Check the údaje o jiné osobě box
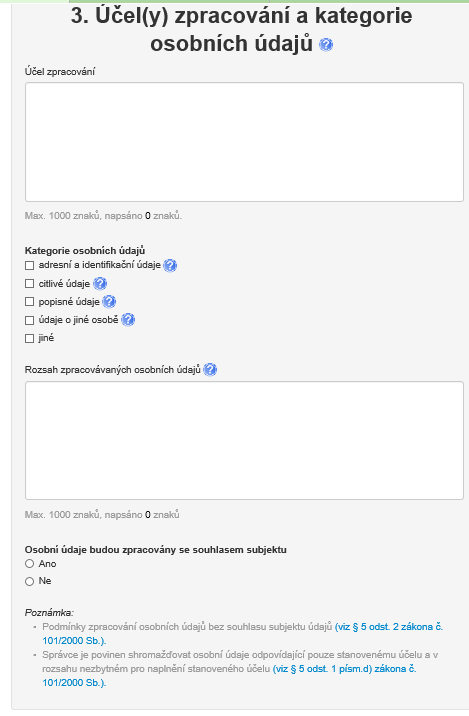The height and width of the screenshot is (716, 469). 30,320
